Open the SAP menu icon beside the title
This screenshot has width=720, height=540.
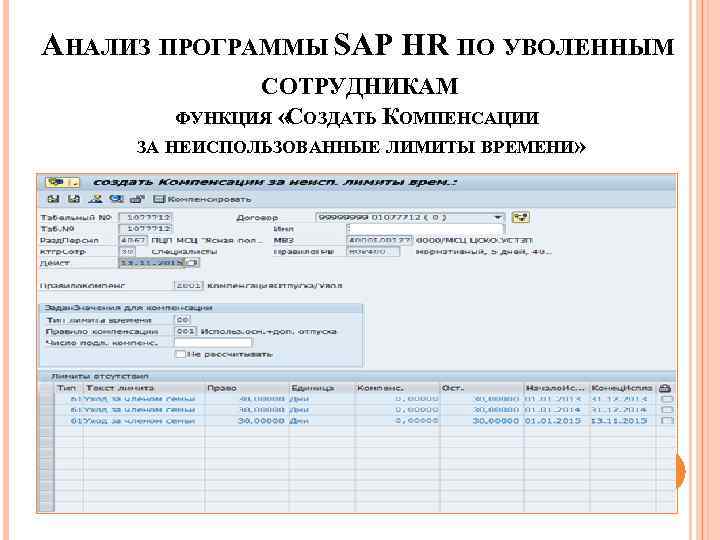(62, 182)
